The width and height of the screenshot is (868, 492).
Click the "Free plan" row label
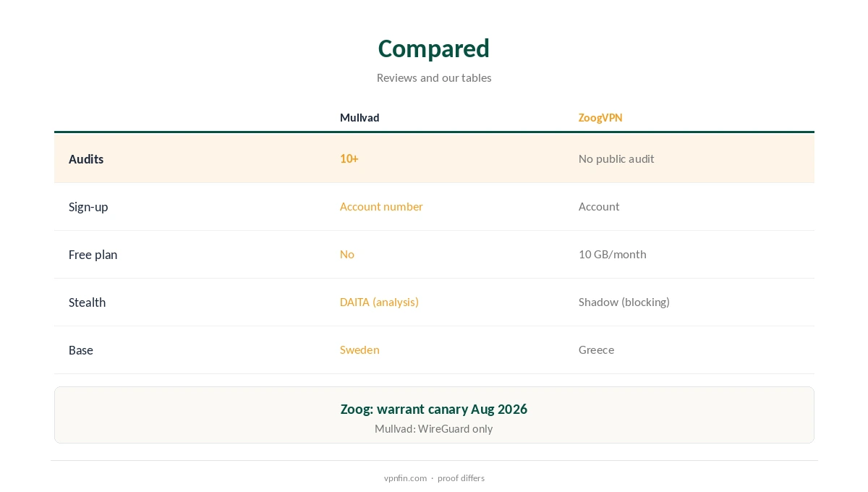coord(93,255)
